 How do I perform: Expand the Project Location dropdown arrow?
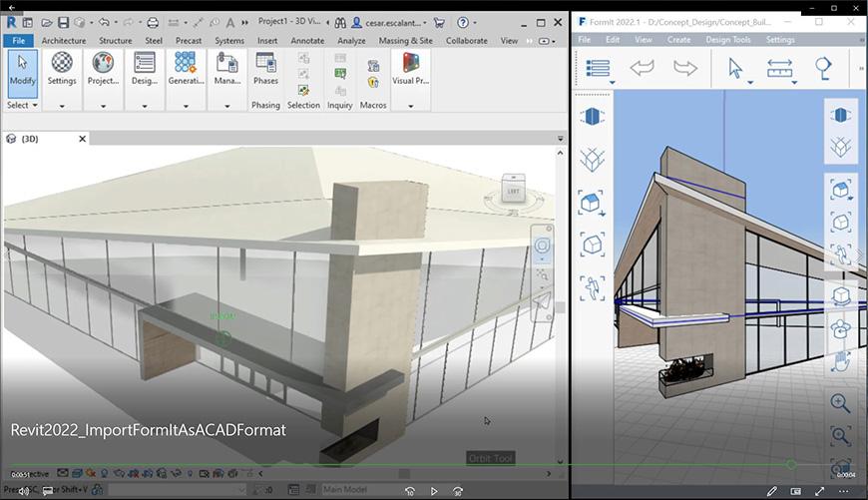[103, 106]
